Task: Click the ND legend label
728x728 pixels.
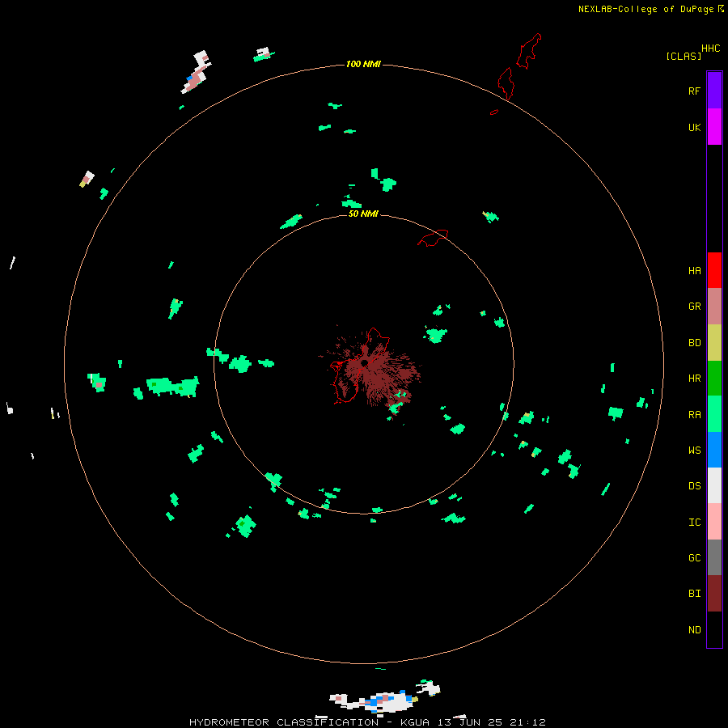Action: pos(694,630)
